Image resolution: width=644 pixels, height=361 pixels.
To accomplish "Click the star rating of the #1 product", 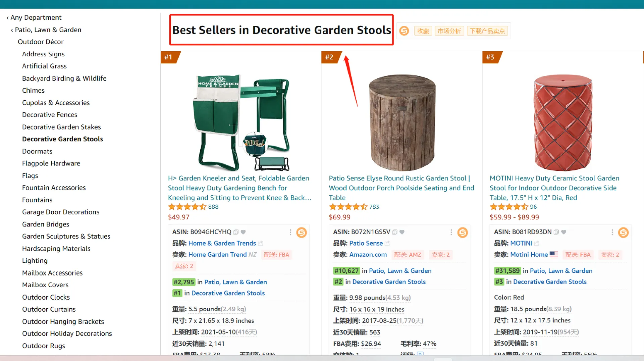I will pos(187,207).
